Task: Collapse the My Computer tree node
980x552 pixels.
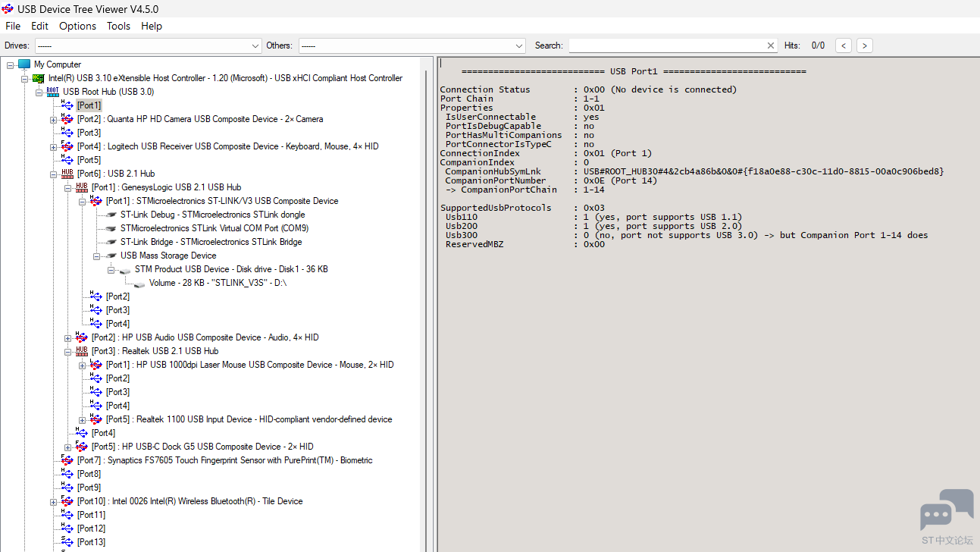Action: point(10,65)
